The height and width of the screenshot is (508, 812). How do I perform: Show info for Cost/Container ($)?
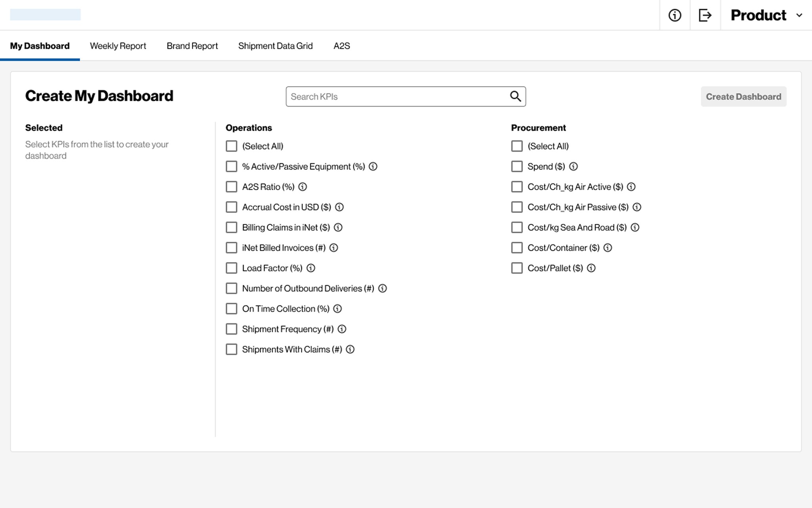pyautogui.click(x=607, y=248)
